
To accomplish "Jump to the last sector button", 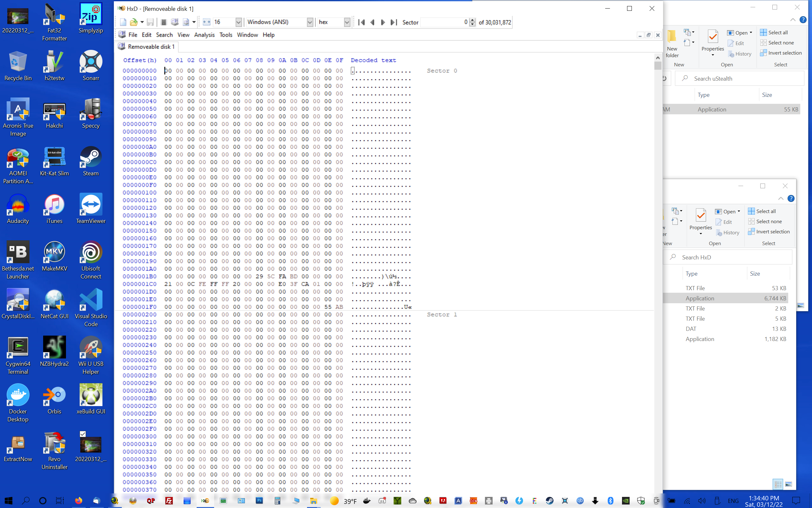I will [x=394, y=22].
